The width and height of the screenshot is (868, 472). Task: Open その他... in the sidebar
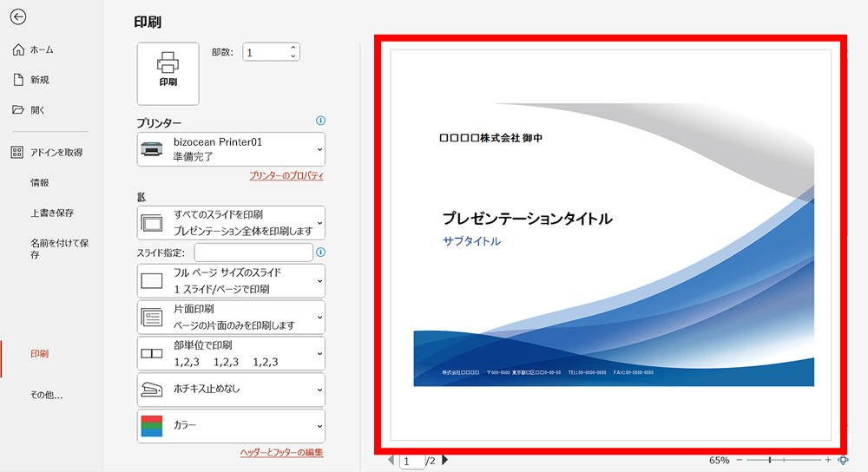[x=47, y=395]
